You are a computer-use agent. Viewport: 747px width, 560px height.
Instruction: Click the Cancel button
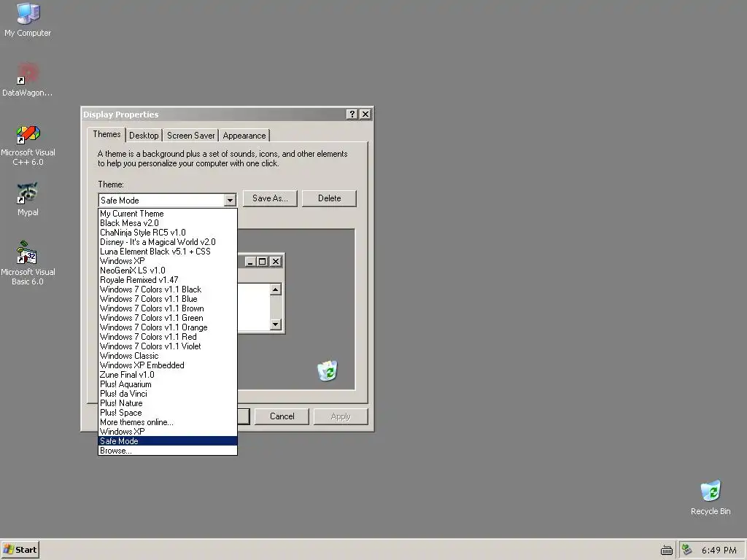[x=282, y=416]
